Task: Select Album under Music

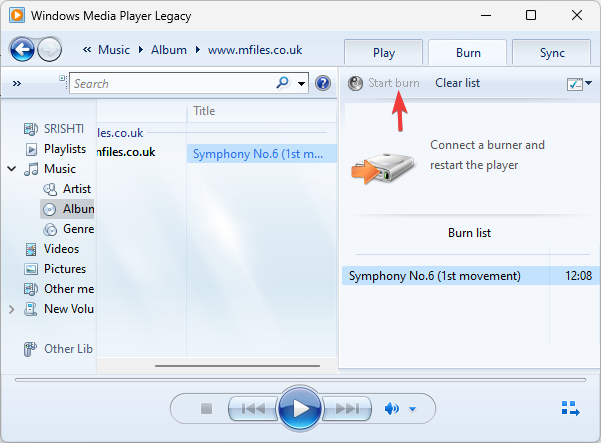Action: click(x=68, y=209)
